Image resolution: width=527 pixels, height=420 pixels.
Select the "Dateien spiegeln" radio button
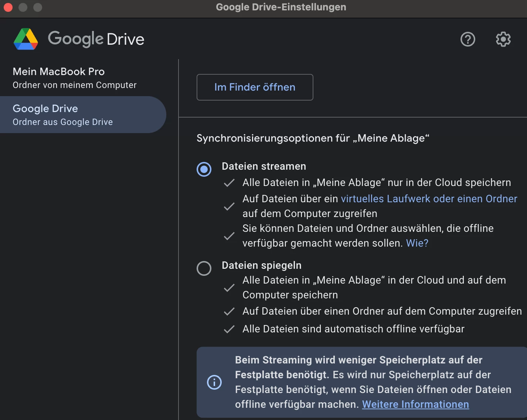coord(204,268)
